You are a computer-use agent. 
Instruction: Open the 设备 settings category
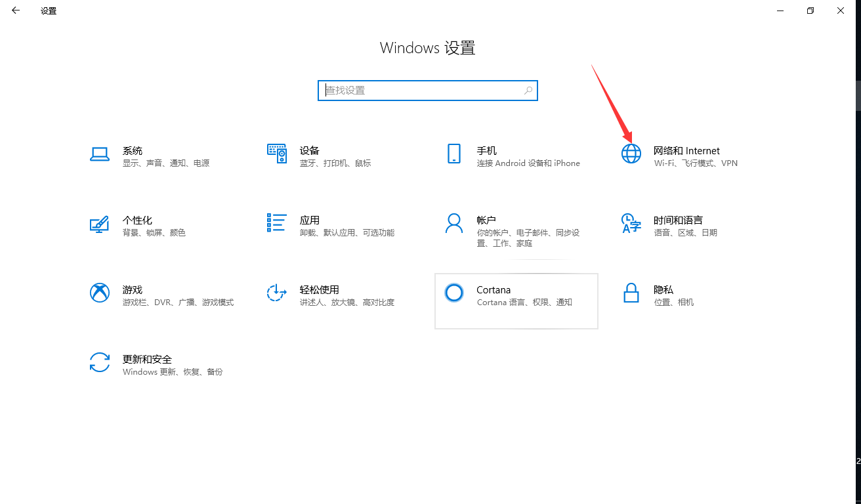click(x=310, y=151)
